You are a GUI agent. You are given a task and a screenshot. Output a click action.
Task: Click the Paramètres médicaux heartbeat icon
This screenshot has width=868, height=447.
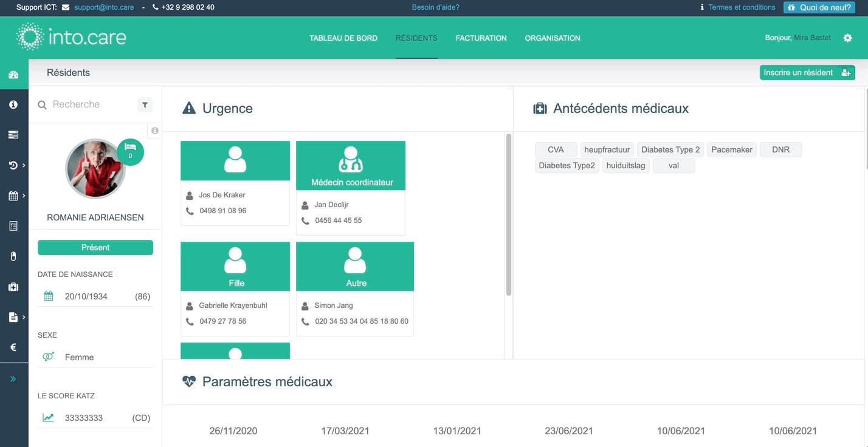(x=189, y=381)
